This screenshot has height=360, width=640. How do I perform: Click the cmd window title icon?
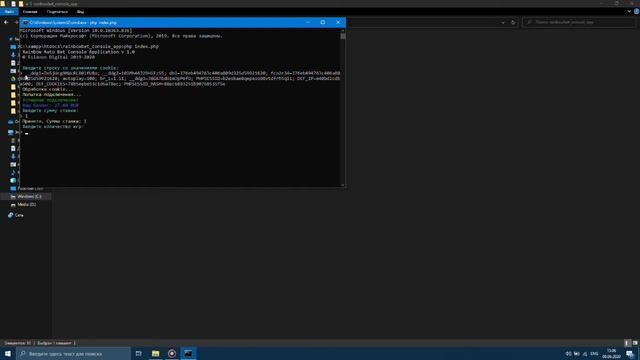[x=25, y=22]
